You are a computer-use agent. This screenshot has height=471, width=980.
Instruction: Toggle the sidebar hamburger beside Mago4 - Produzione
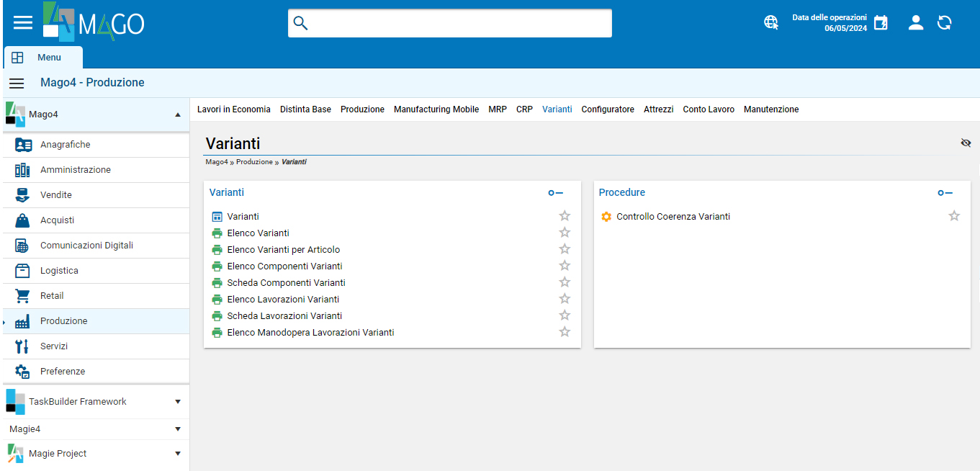click(x=17, y=83)
